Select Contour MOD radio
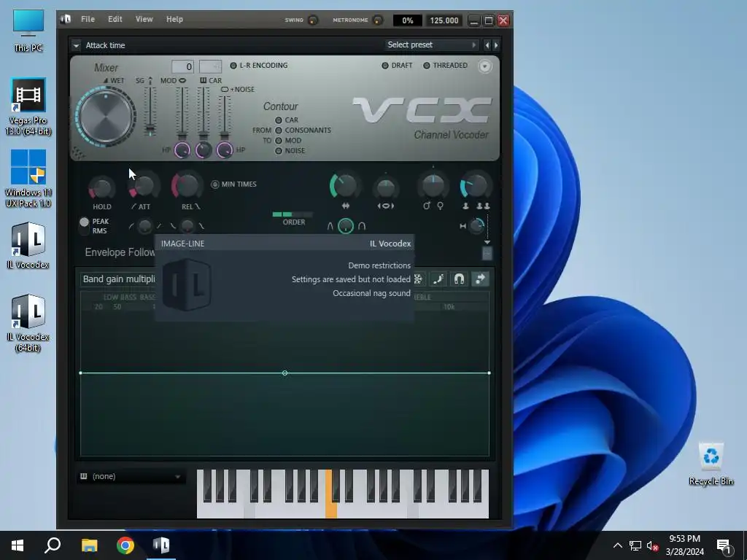This screenshot has width=747, height=560. tap(279, 141)
